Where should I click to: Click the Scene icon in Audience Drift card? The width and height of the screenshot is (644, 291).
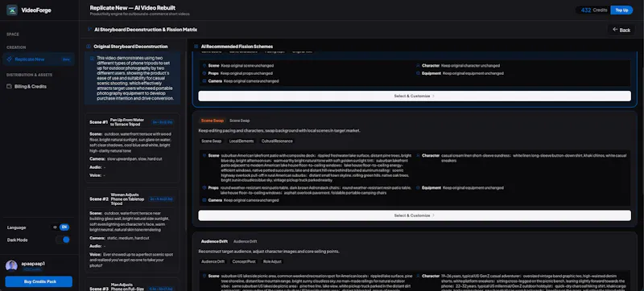tap(204, 277)
